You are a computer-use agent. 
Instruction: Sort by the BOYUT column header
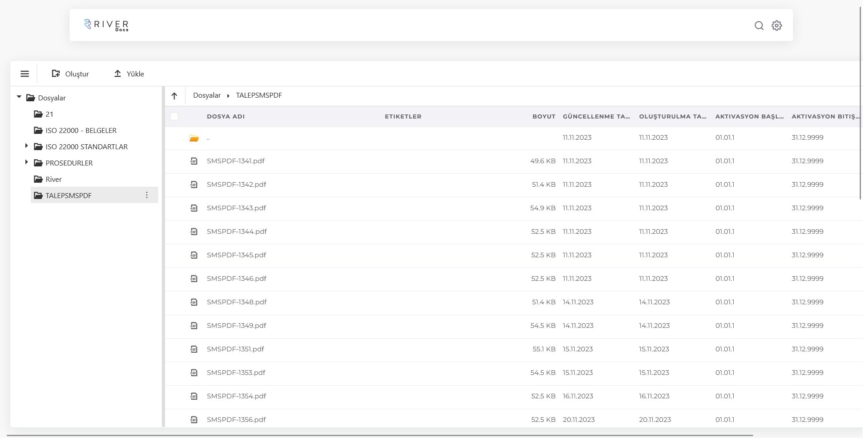click(x=543, y=116)
